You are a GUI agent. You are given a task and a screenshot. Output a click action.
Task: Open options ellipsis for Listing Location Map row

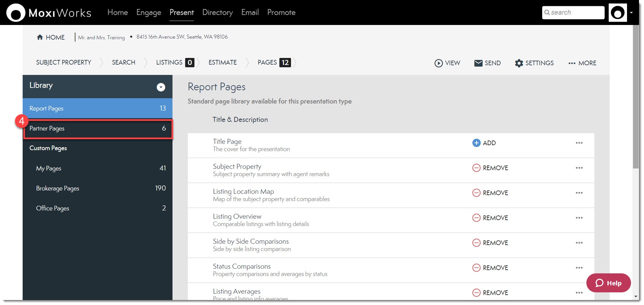tap(579, 193)
